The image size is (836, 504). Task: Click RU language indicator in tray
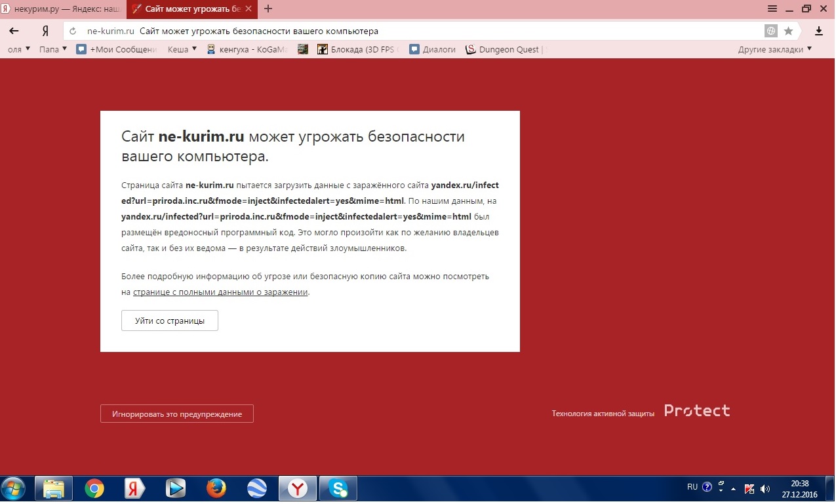point(692,487)
